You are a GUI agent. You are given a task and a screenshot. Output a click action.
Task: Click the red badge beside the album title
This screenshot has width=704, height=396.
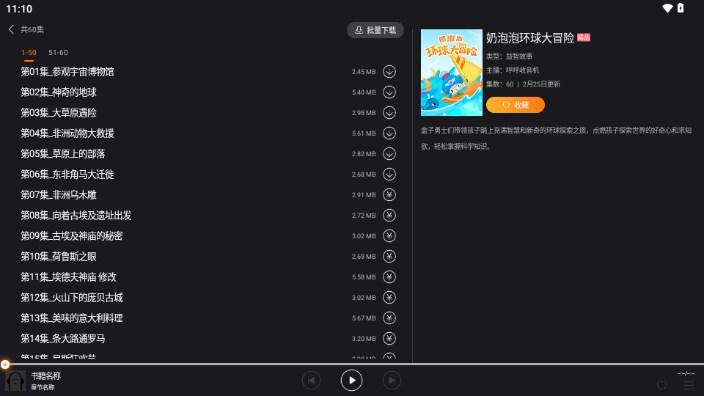(584, 38)
